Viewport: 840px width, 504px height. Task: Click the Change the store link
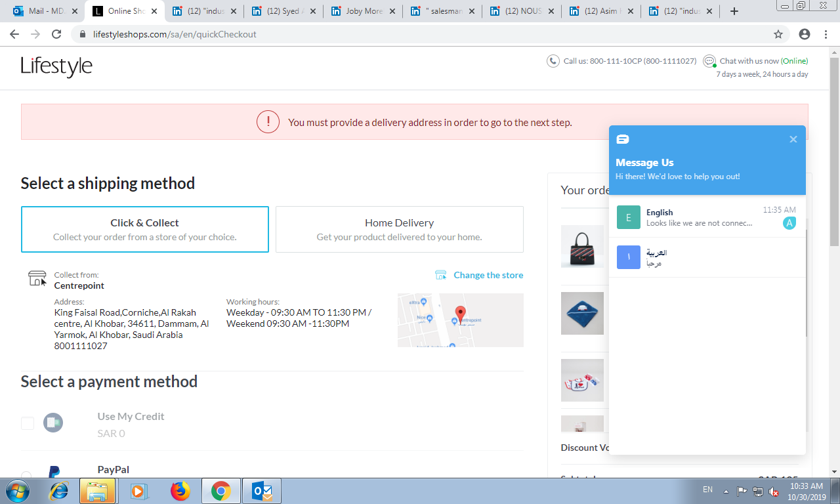point(488,275)
